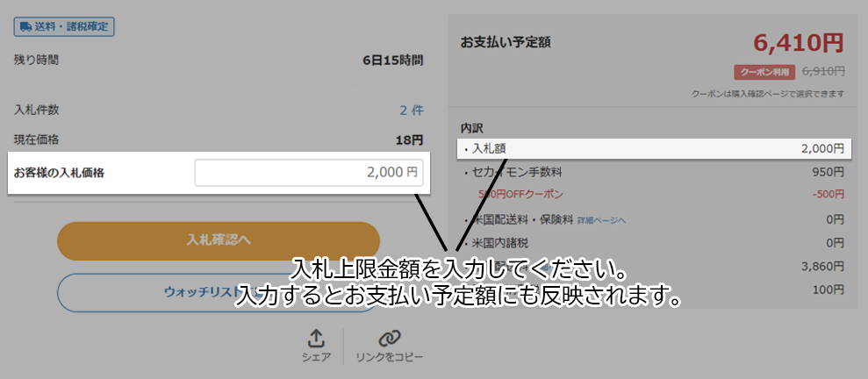Open the 詳細ページへ link
The width and height of the screenshot is (868, 379).
coord(602,220)
